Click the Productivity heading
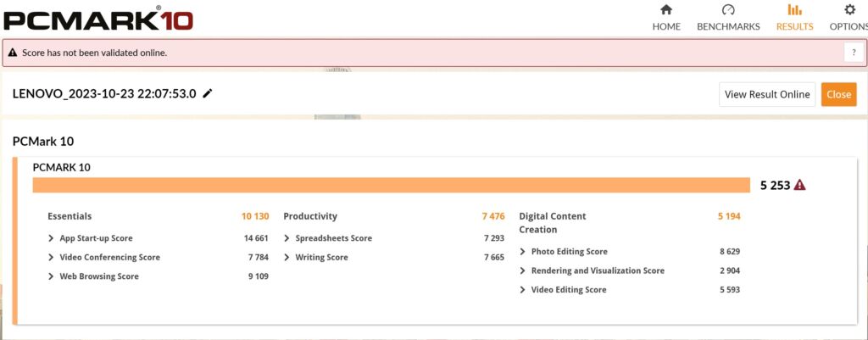Screen dimensions: 868x340 pyautogui.click(x=310, y=216)
